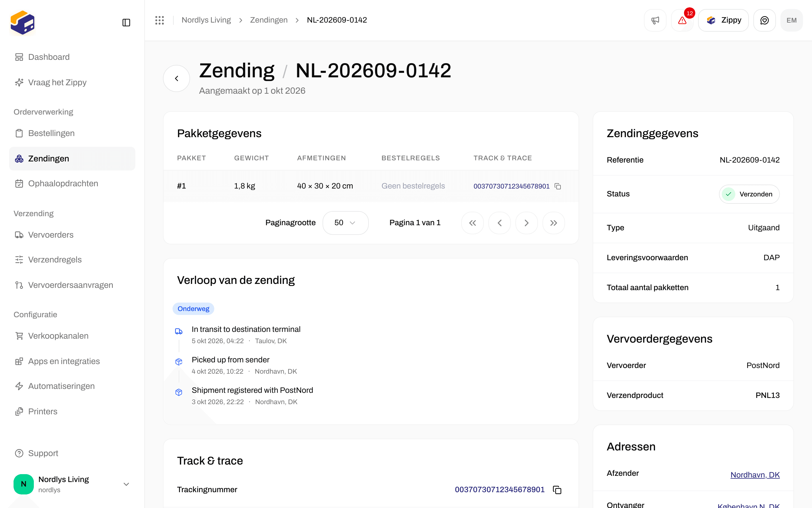
Task: Click the Zendingen breadcrumb
Action: (x=269, y=20)
